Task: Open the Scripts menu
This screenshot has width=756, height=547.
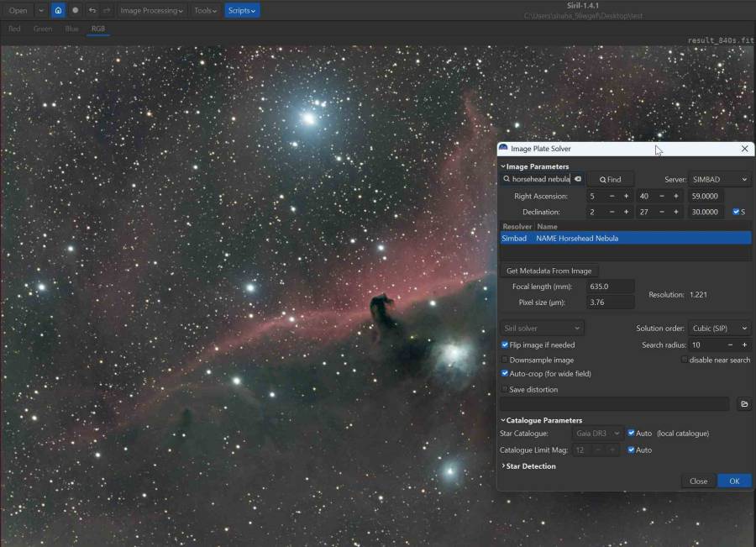Action: [x=241, y=10]
